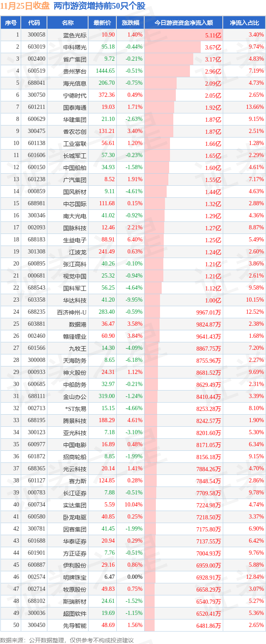Image resolution: width=266 pixels, height=644 pixels.
Task: Select stock name 华建集团
Action: (75, 119)
